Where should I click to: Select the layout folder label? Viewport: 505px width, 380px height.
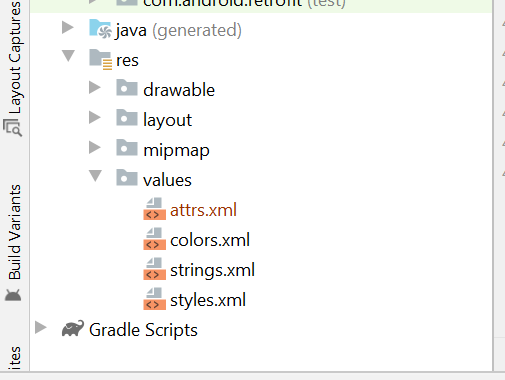click(x=167, y=120)
